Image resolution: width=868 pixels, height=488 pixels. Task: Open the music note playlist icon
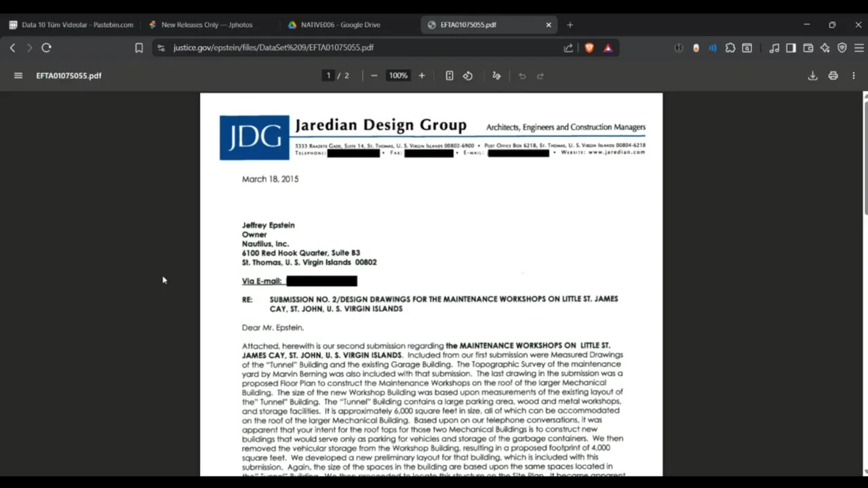click(x=774, y=47)
